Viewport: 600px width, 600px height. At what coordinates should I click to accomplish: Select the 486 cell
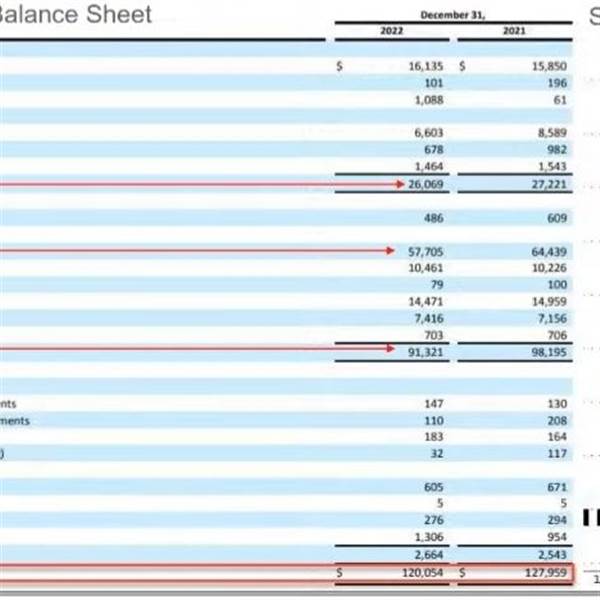(434, 218)
